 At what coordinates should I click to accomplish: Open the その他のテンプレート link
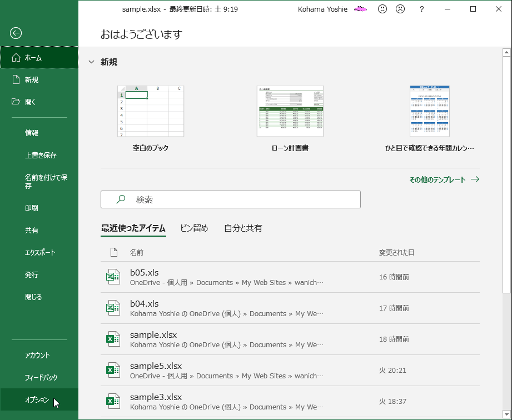tap(437, 179)
